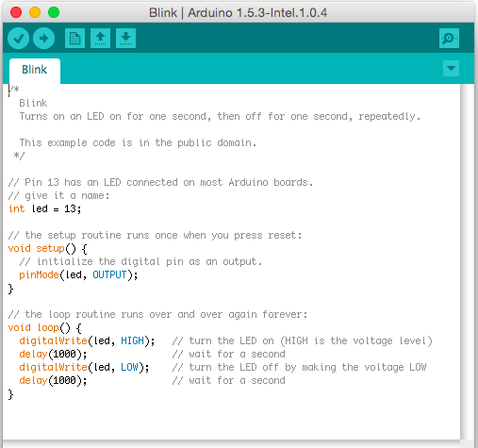Click the last 'delay(1000);' statement

click(x=53, y=381)
